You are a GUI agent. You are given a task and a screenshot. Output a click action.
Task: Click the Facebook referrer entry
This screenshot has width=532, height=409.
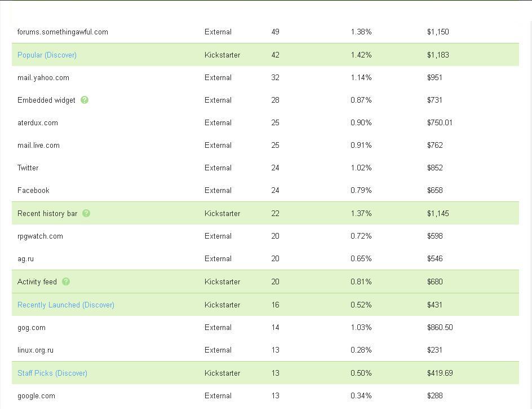pos(33,190)
